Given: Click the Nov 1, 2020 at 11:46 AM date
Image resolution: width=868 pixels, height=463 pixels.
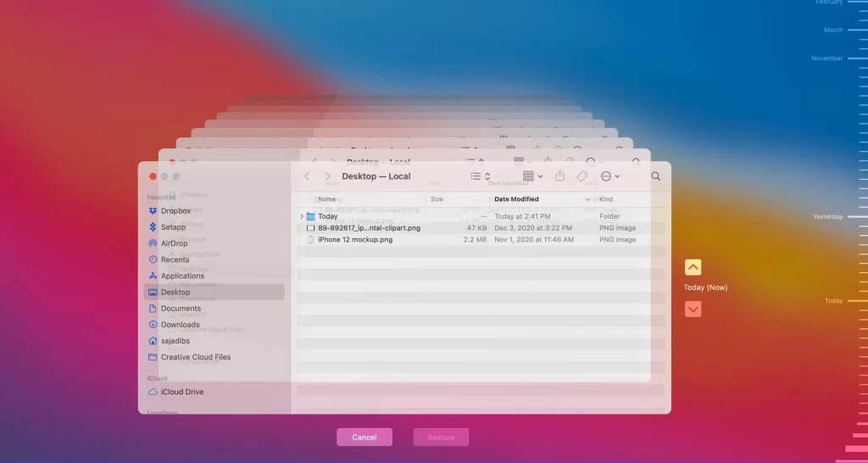Looking at the screenshot, I should 534,240.
